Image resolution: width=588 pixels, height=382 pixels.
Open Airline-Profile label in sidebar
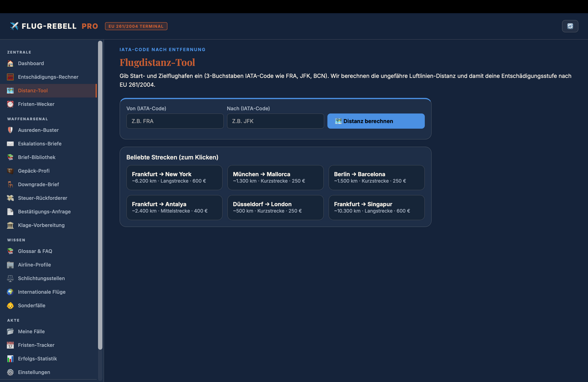pos(34,265)
